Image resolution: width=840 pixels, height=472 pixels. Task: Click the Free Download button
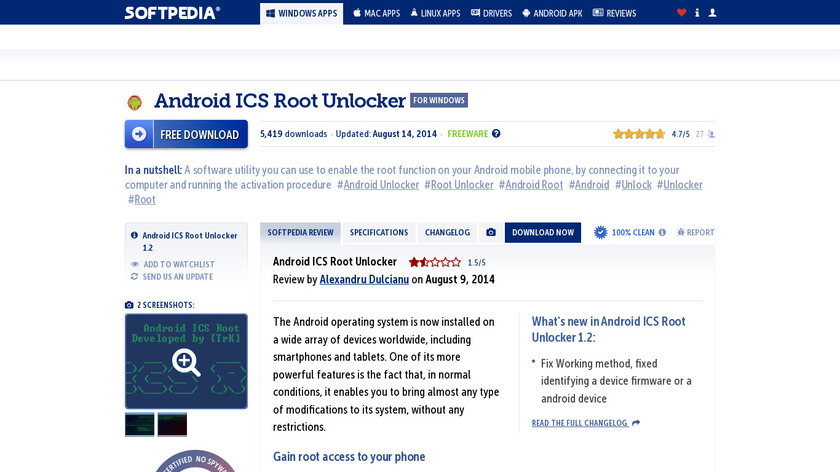click(186, 134)
